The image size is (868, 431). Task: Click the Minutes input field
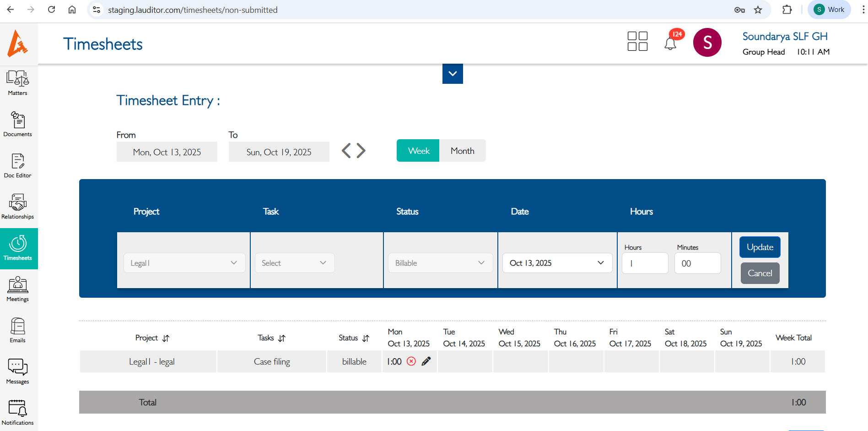pos(697,263)
